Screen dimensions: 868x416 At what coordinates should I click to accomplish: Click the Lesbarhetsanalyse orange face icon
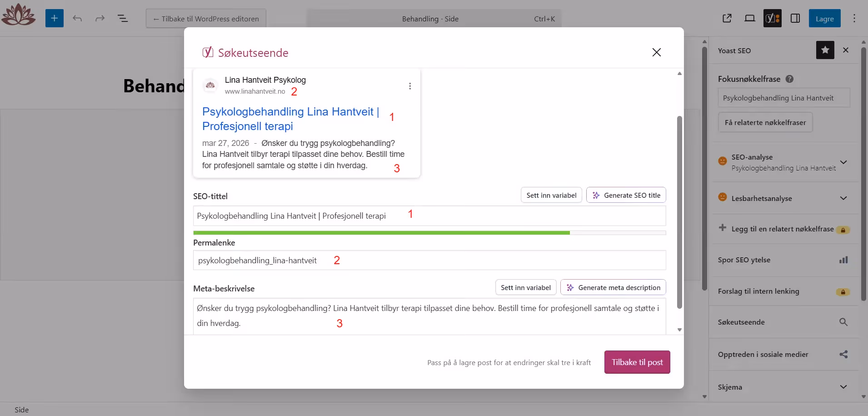[723, 197]
